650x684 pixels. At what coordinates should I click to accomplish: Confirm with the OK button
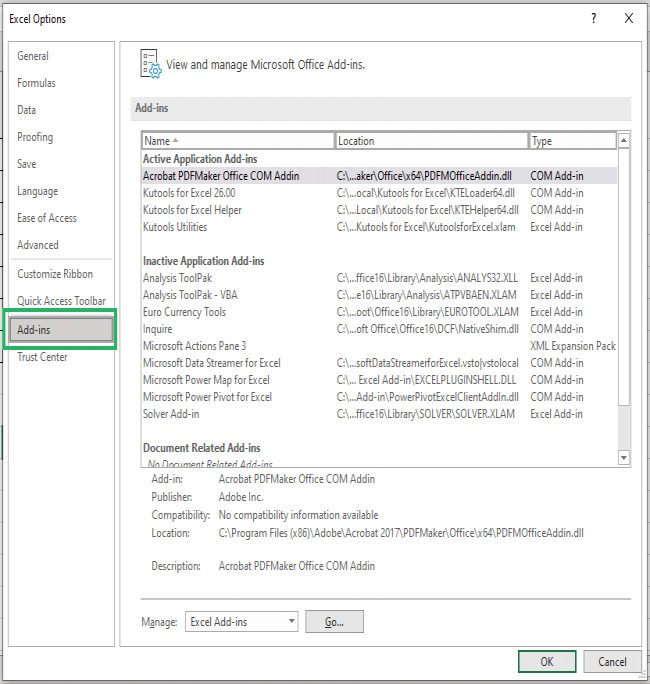pos(546,661)
